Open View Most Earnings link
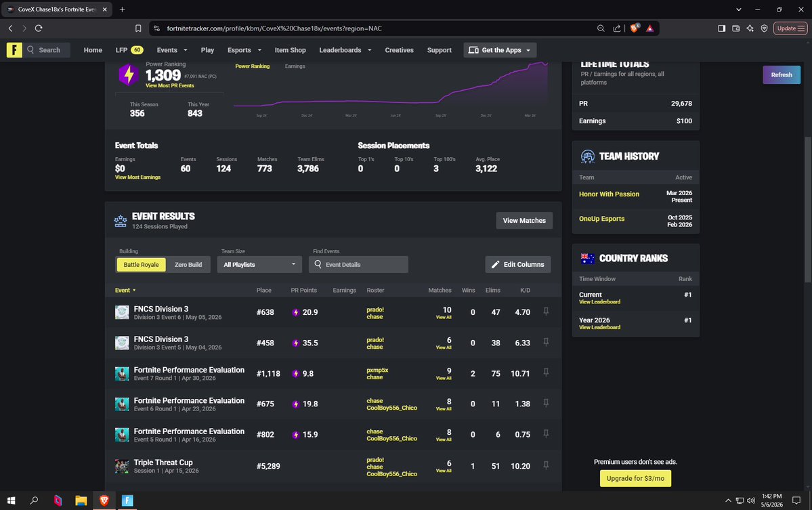This screenshot has width=812, height=510. (x=137, y=177)
